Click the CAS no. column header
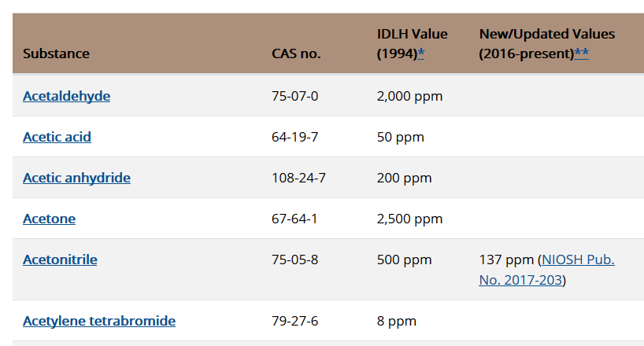The image size is (644, 346). click(x=296, y=53)
